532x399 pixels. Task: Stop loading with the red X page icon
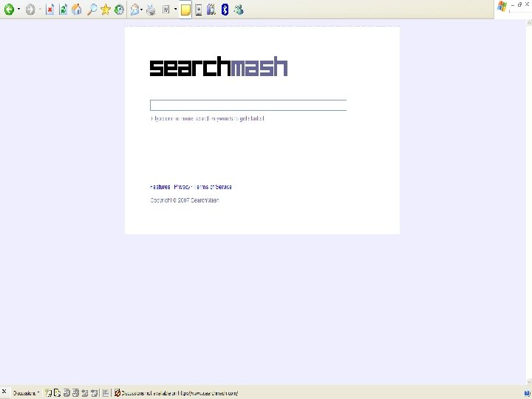click(50, 10)
